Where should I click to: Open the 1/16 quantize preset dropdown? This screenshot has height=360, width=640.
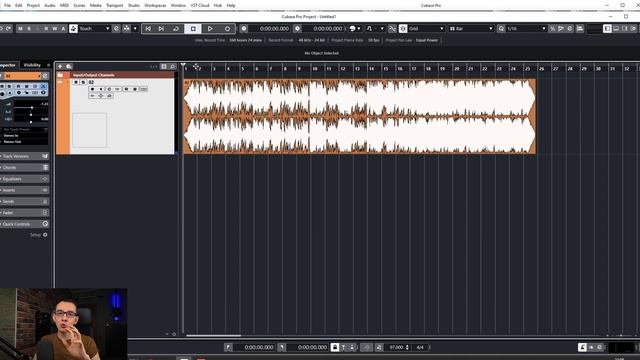click(x=526, y=29)
